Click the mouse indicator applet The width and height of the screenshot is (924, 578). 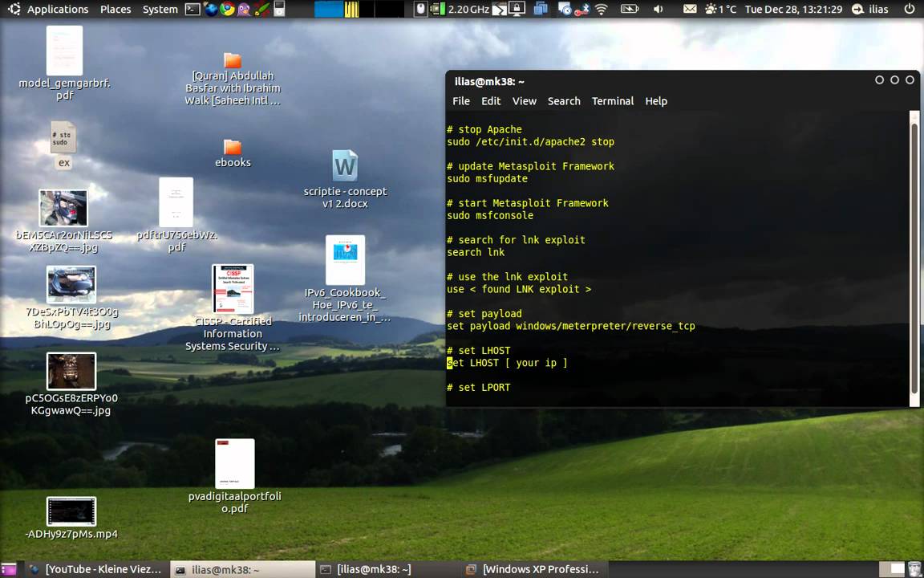pos(420,9)
